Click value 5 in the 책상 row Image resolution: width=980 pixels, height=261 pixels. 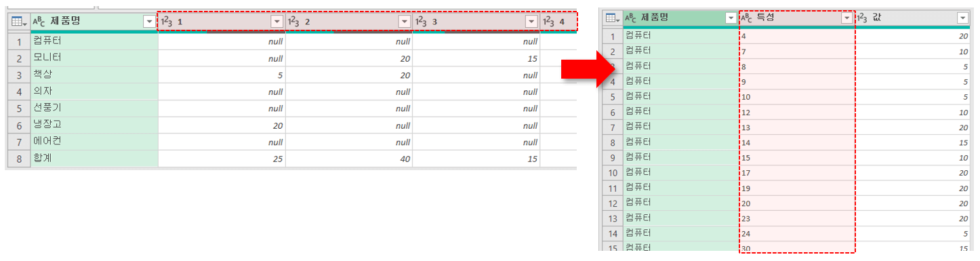coord(222,75)
